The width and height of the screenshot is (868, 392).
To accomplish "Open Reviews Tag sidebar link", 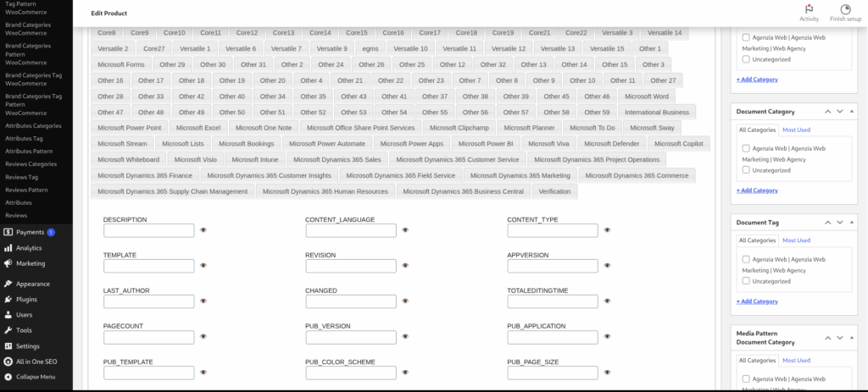I will pos(21,177).
